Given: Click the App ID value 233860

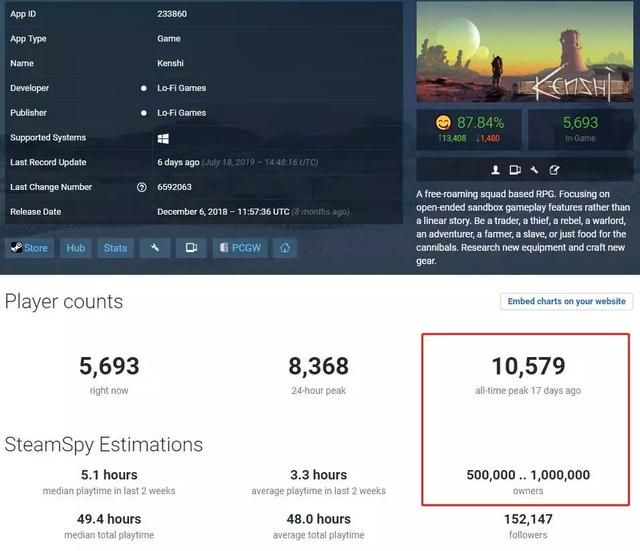Looking at the screenshot, I should click(x=172, y=14).
